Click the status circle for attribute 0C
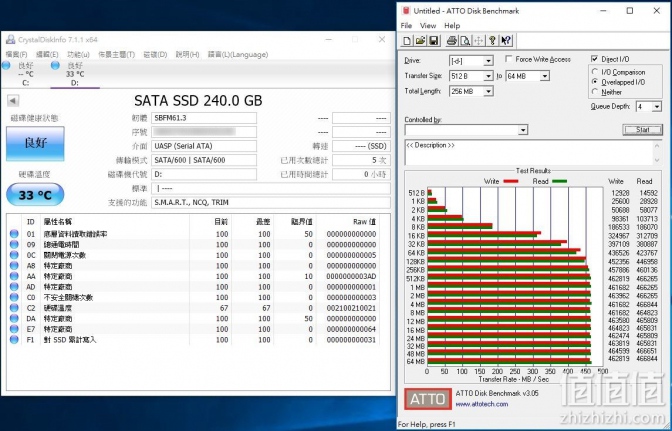The height and width of the screenshot is (431, 672). pyautogui.click(x=14, y=255)
